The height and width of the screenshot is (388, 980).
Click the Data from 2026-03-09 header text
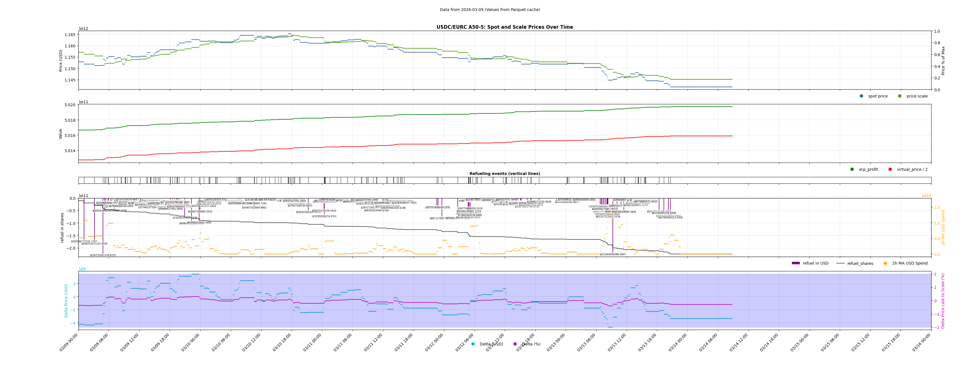(x=490, y=10)
